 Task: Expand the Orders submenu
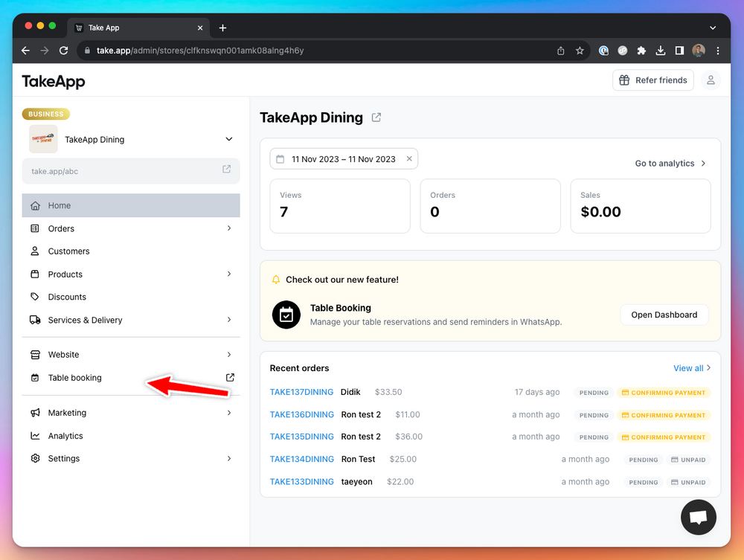point(228,228)
